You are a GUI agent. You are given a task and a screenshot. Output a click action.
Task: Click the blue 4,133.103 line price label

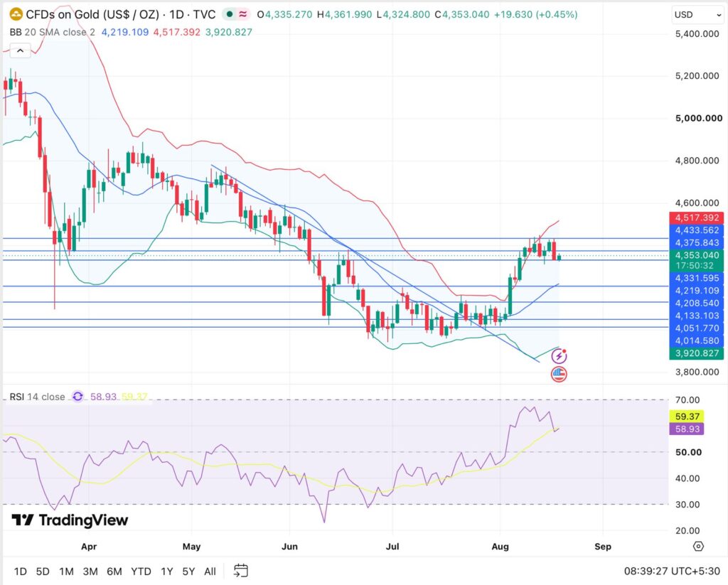pos(697,316)
